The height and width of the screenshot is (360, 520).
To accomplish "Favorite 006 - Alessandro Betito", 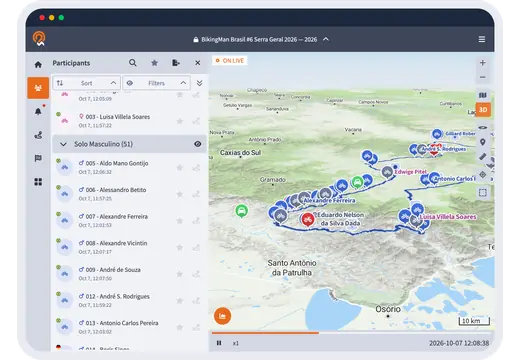I will pyautogui.click(x=180, y=194).
